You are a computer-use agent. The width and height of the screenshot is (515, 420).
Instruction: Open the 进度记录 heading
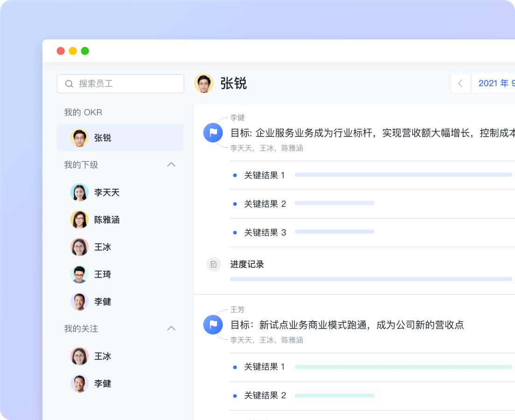point(247,264)
